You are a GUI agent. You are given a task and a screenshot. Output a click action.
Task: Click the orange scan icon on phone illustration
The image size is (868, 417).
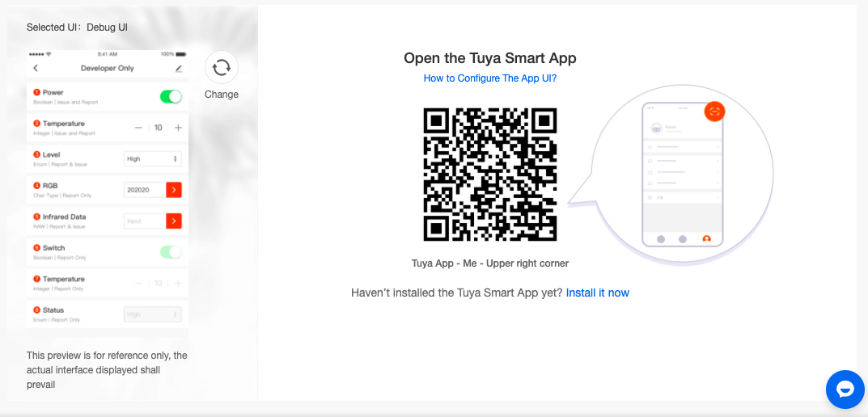pos(714,112)
